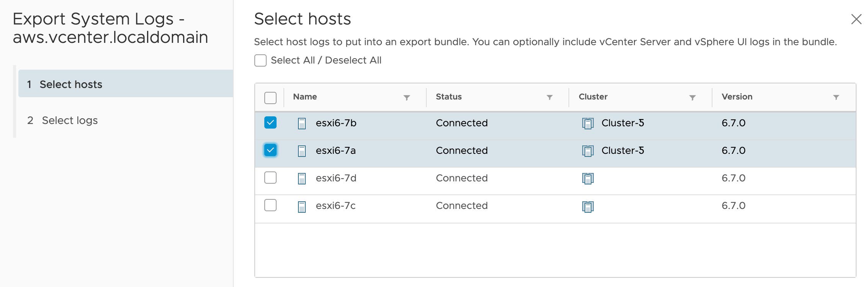Image resolution: width=868 pixels, height=287 pixels.
Task: Click the esxi6-7b host name
Action: 336,123
